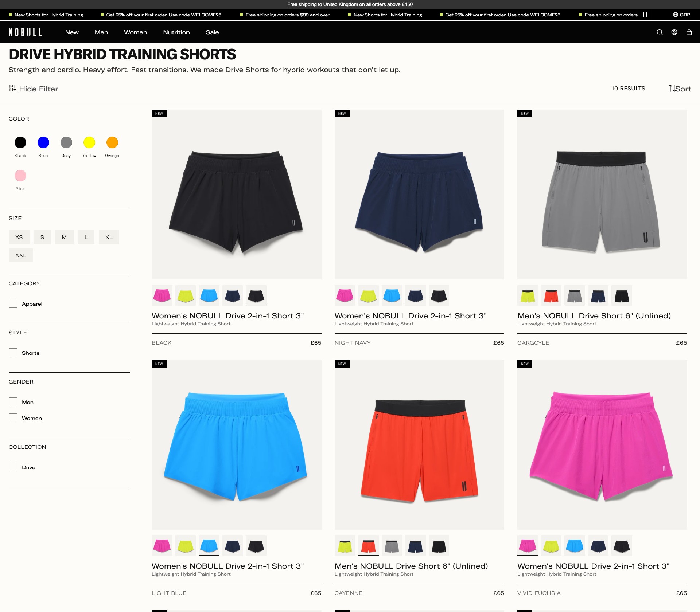Open the Nutrition menu
Viewport: 700px width, 612px height.
coord(176,32)
